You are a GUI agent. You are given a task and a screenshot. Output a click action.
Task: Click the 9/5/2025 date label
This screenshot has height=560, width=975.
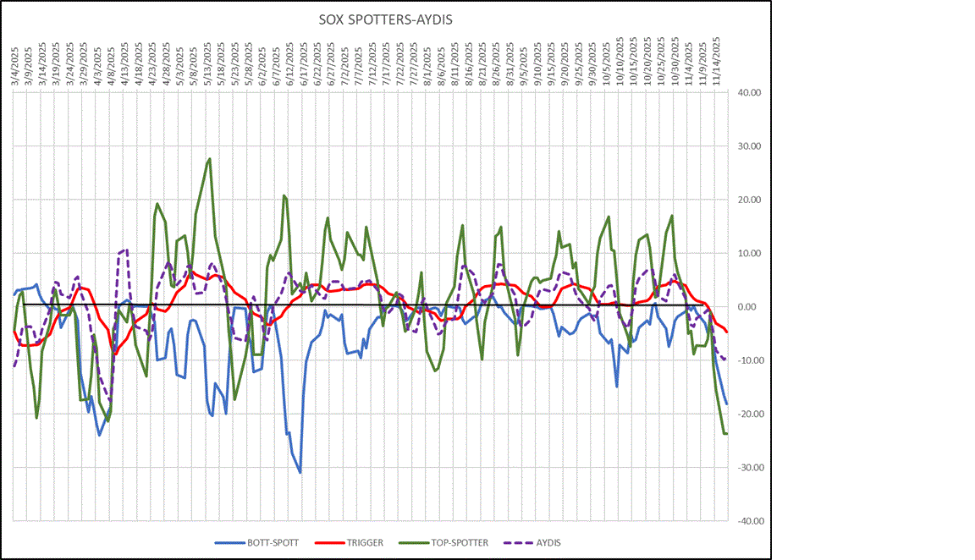coord(524,66)
